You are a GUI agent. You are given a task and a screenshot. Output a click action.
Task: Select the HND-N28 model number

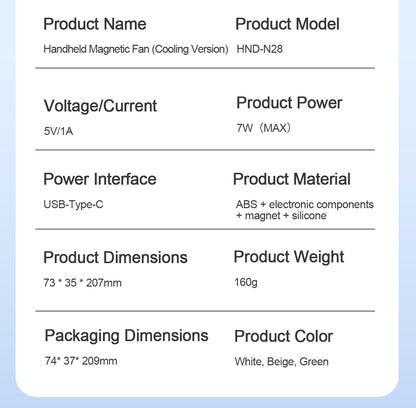coord(259,49)
